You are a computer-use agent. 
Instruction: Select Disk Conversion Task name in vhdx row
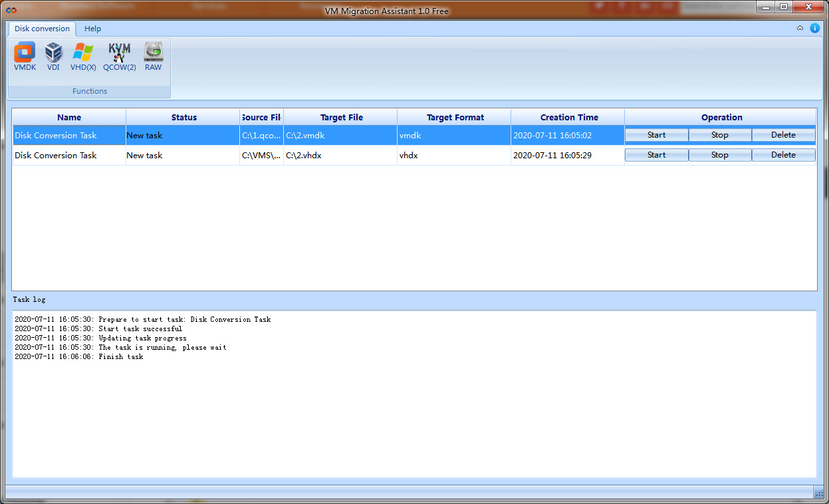(x=69, y=155)
